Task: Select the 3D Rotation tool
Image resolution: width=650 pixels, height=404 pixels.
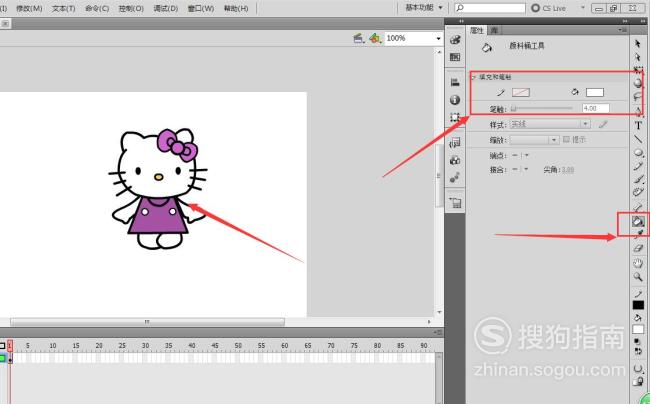Action: (x=638, y=83)
